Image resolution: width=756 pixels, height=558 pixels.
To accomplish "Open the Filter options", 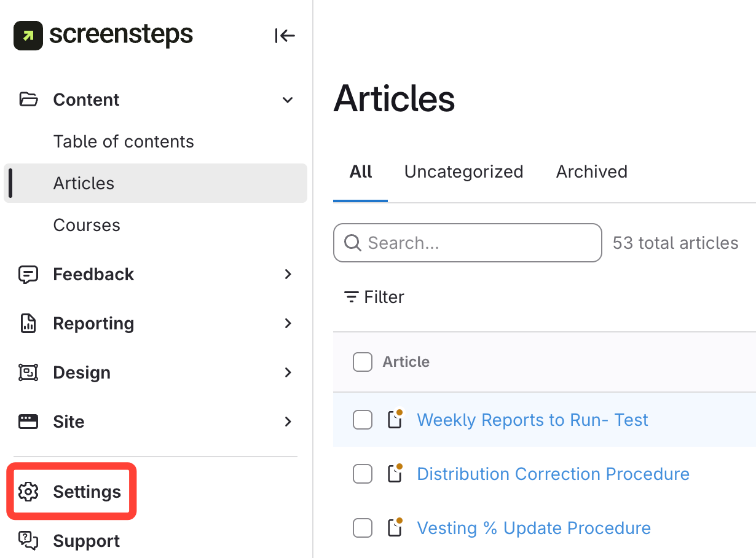I will 374,297.
